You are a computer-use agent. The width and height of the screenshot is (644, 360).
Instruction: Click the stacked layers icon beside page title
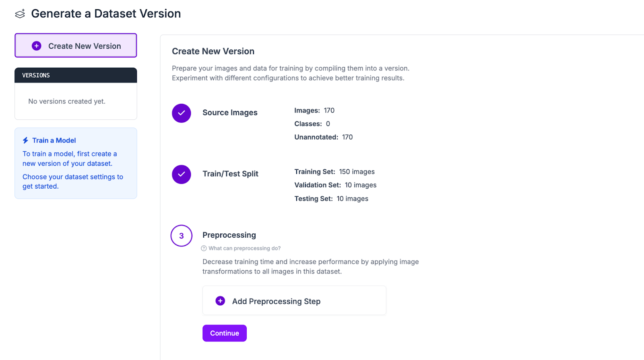20,14
